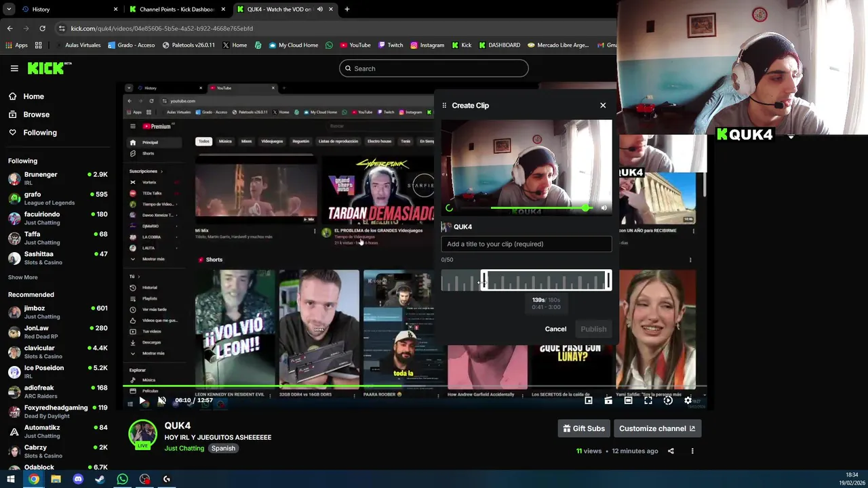Click the Publish clip button

click(x=593, y=329)
